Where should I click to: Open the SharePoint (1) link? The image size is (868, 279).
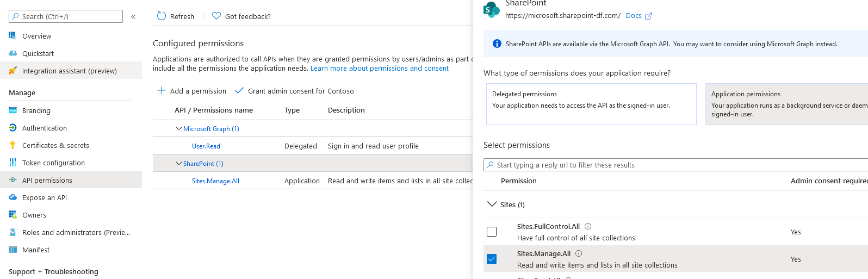point(203,164)
